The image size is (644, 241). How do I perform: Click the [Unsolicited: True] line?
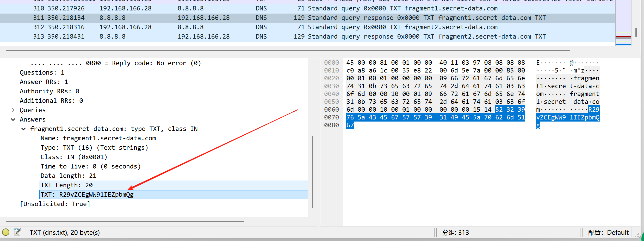[55, 204]
